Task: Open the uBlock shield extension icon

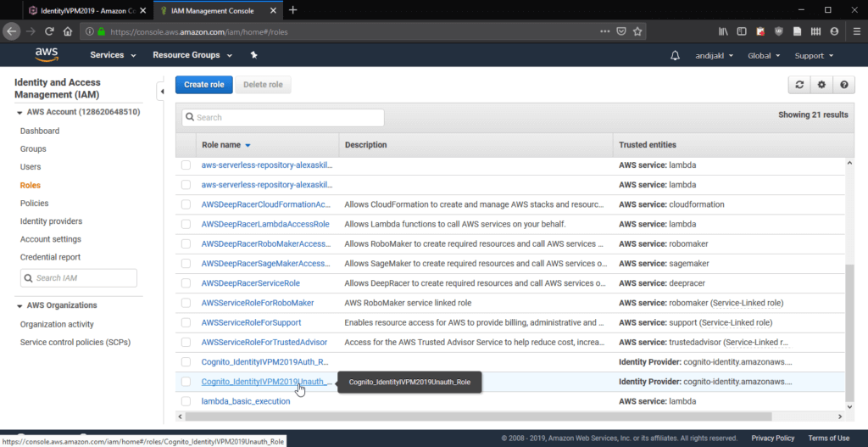Action: [x=778, y=31]
